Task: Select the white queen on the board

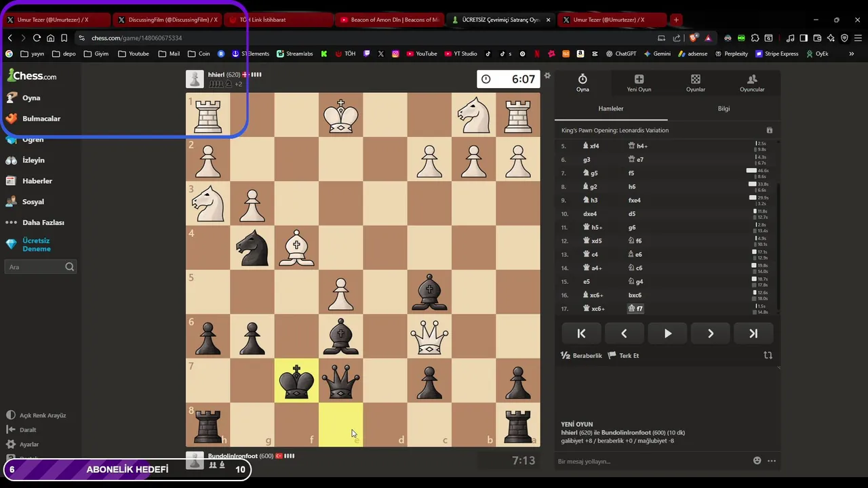Action: 429,337
